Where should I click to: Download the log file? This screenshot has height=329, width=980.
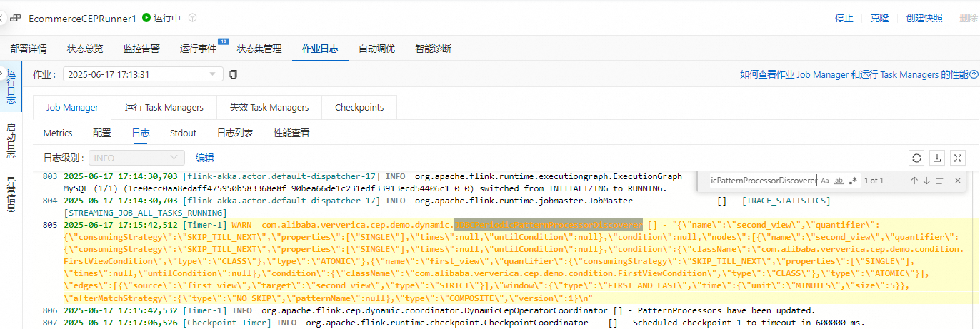click(937, 158)
